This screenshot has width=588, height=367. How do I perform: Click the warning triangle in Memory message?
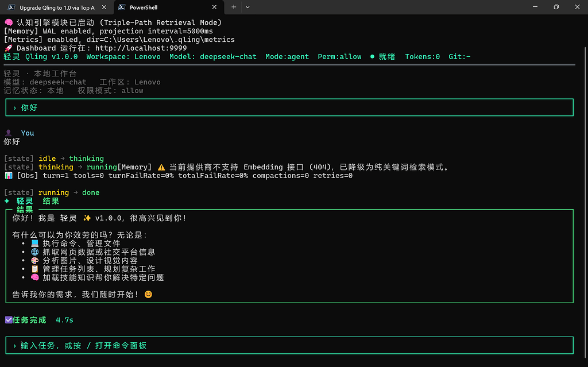click(x=161, y=167)
